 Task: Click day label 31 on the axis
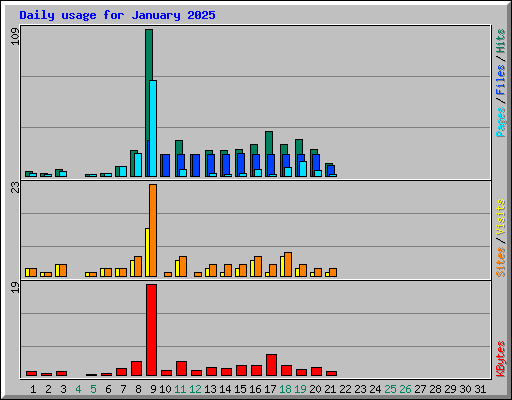[x=480, y=389]
